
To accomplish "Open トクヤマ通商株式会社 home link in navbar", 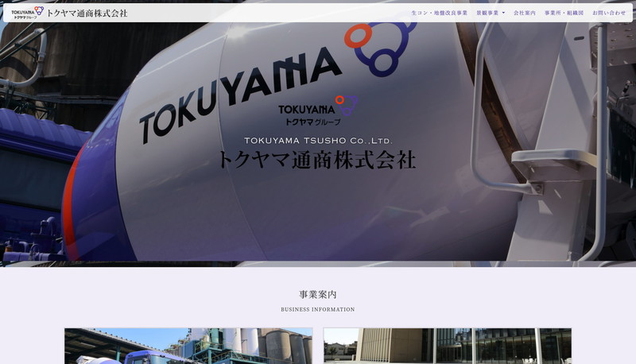I will click(87, 13).
